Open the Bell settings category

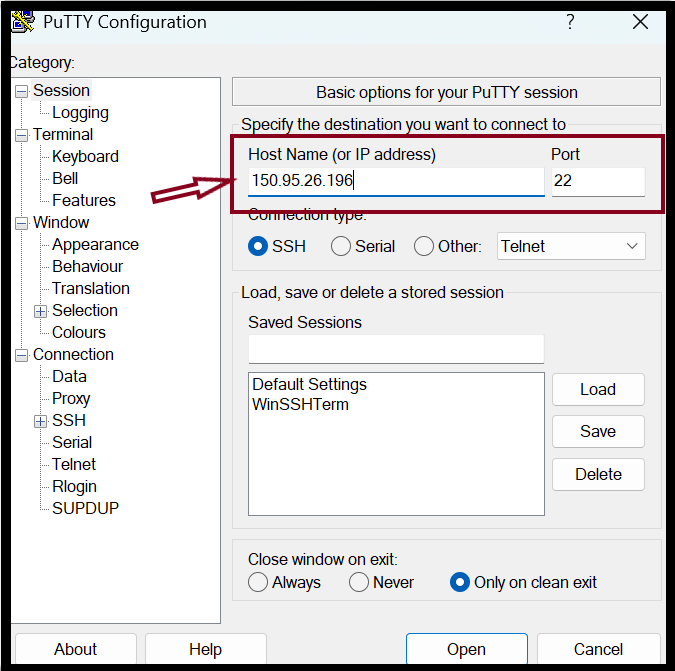click(x=65, y=178)
